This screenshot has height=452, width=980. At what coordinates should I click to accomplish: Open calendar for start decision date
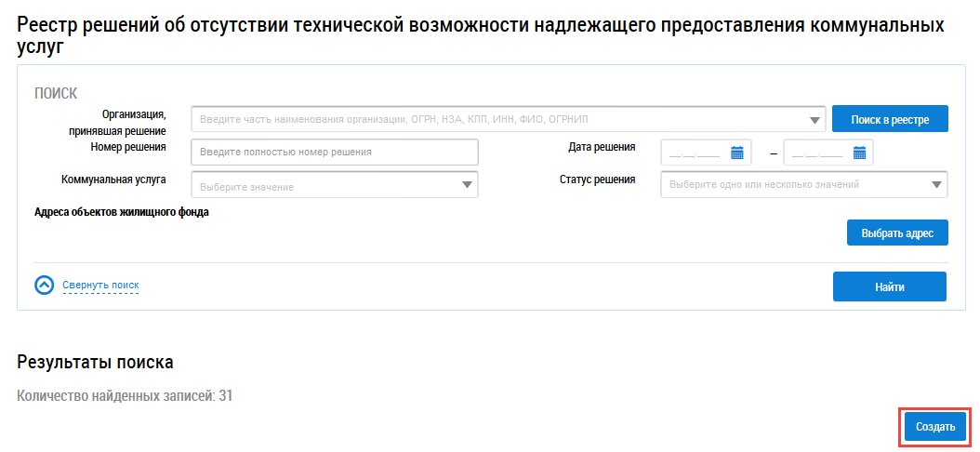[737, 153]
